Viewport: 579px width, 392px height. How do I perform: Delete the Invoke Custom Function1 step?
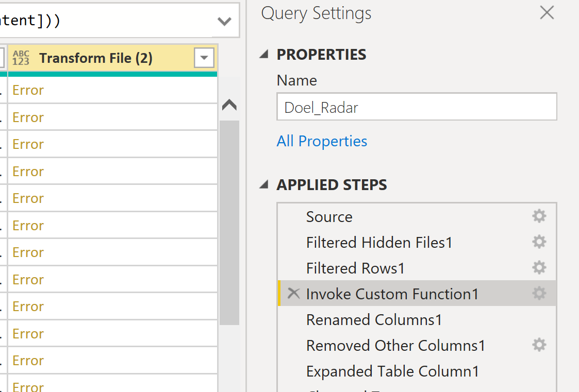[x=293, y=294]
